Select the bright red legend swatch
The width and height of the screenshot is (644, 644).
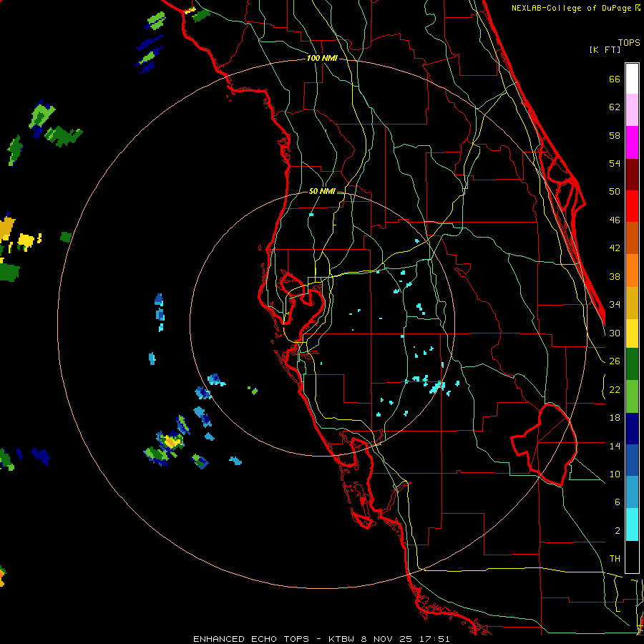tap(632, 206)
